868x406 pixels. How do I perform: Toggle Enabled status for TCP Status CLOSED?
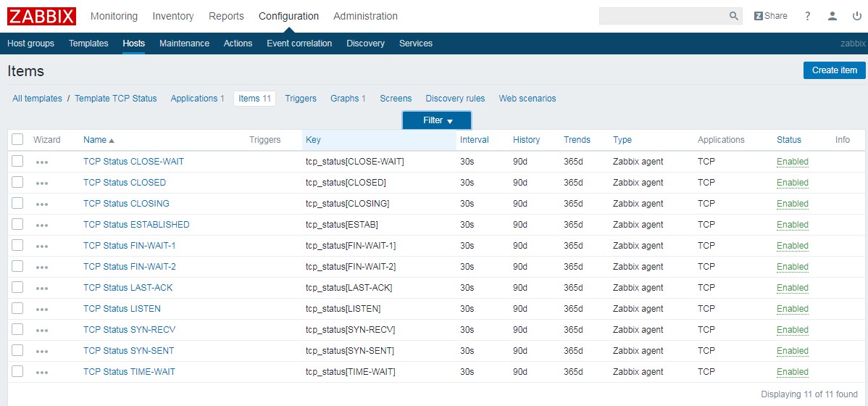coord(792,183)
